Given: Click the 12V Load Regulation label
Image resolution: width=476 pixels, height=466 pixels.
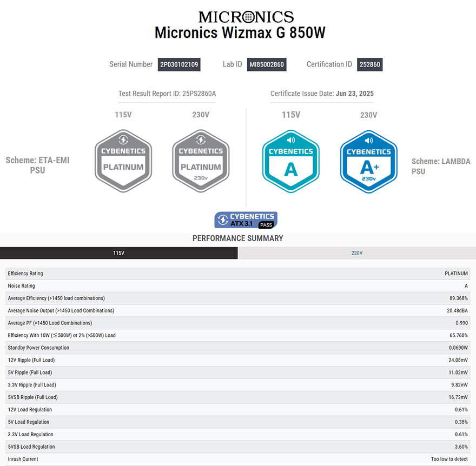Looking at the screenshot, I should [30, 410].
